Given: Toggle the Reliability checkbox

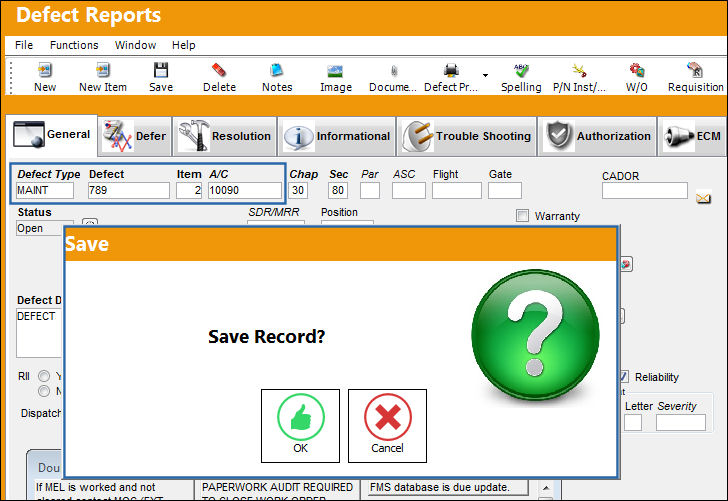Looking at the screenshot, I should 624,377.
